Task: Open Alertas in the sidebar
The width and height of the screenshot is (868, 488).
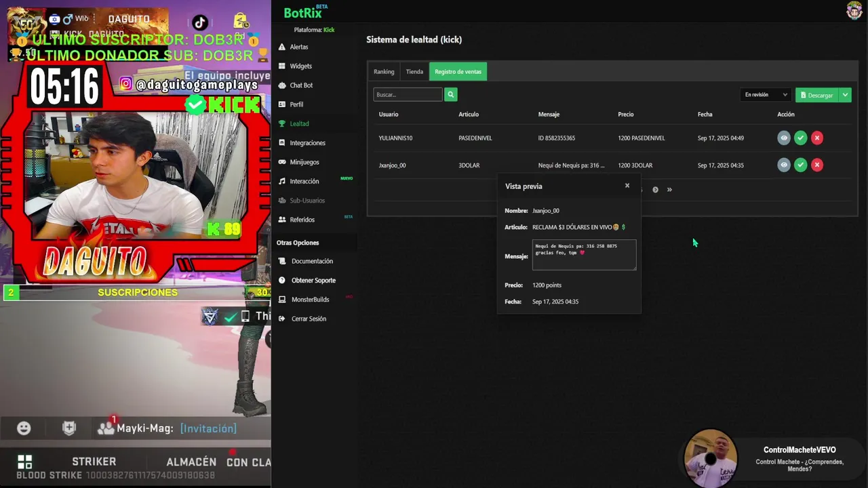Action: point(298,47)
